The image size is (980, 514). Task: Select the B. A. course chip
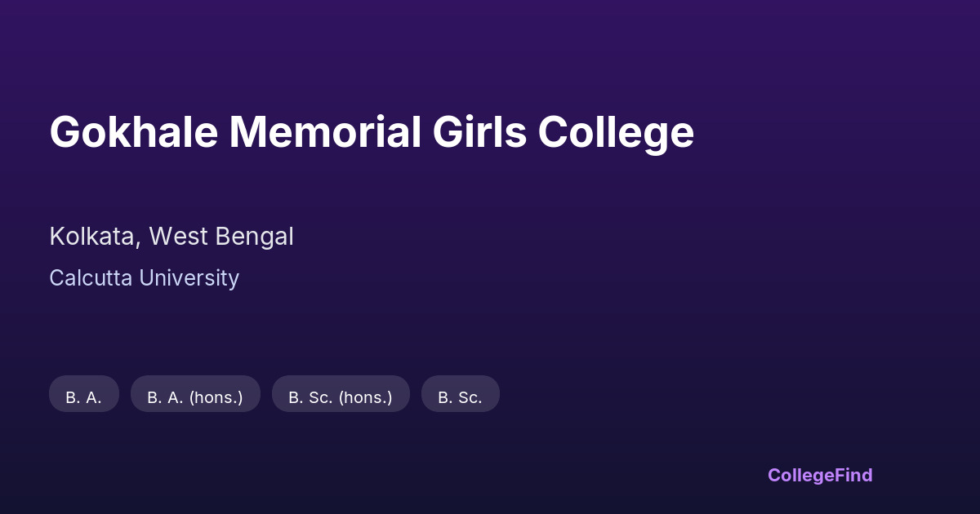tap(83, 397)
